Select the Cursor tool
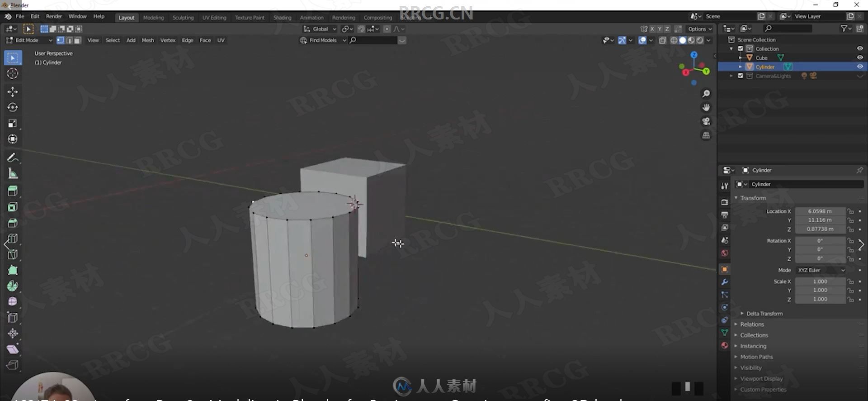This screenshot has height=401, width=868. [13, 73]
